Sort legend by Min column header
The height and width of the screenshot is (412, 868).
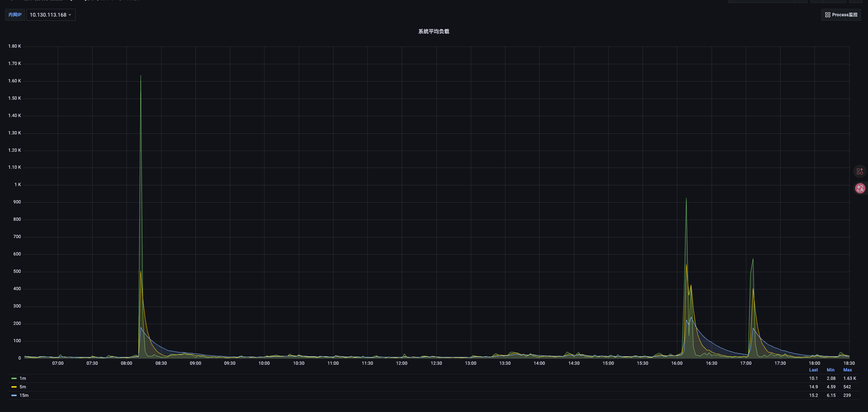click(830, 370)
